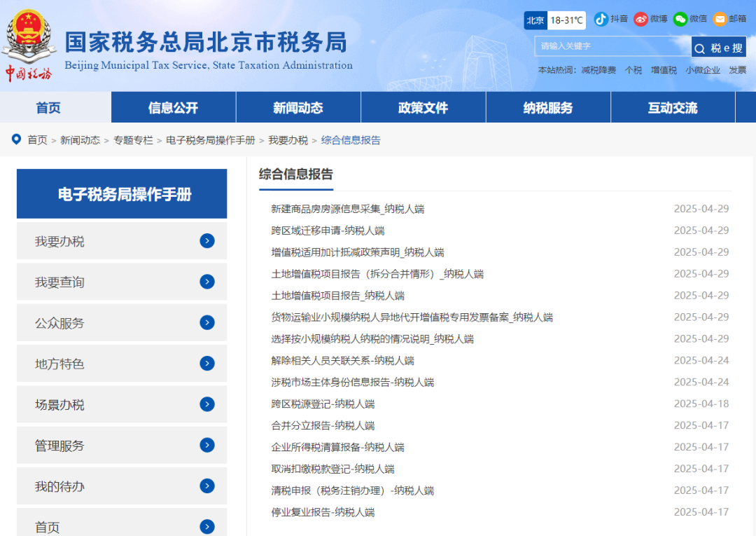Open the 互动交流 navigation tab

point(673,108)
